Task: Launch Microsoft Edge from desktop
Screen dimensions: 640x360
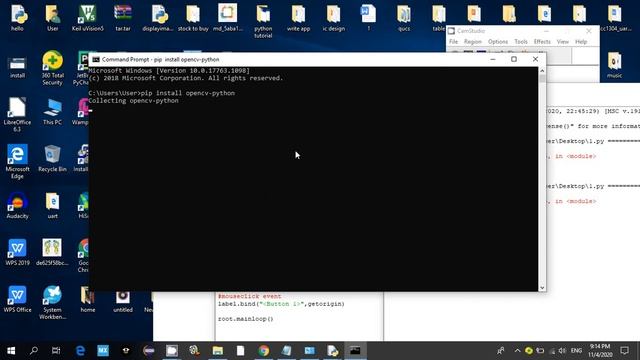Action: (x=18, y=162)
